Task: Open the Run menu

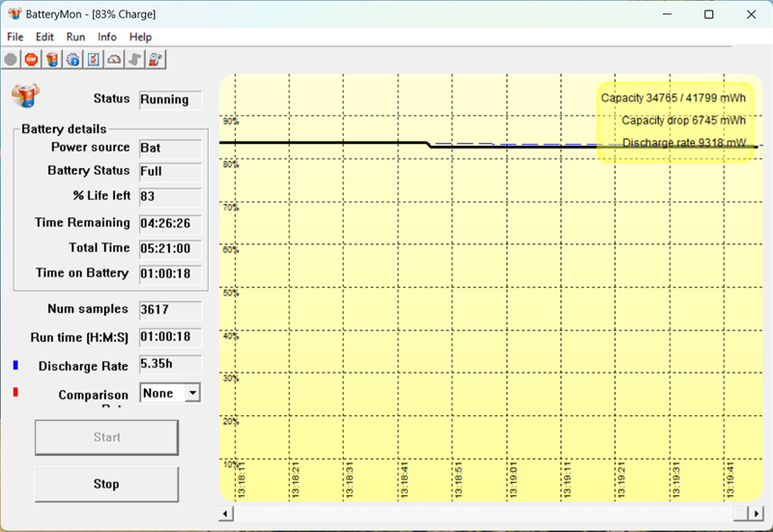Action: pyautogui.click(x=75, y=37)
